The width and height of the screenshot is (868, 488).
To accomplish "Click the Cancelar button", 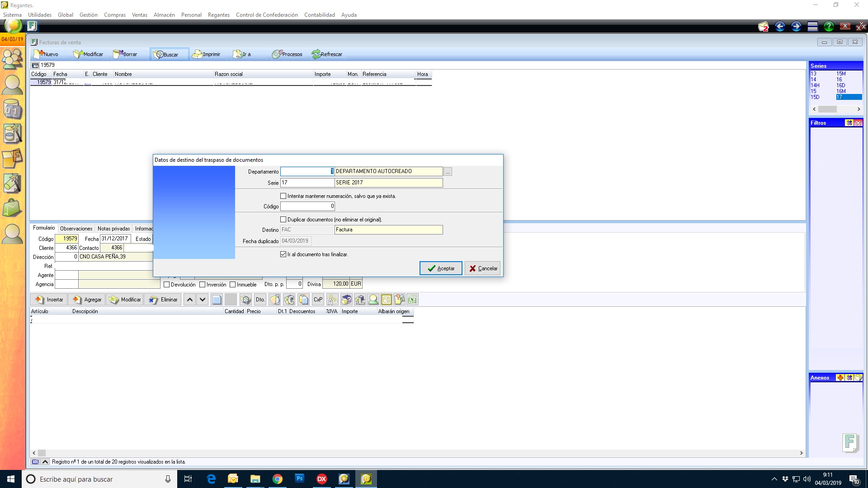I will (x=483, y=268).
